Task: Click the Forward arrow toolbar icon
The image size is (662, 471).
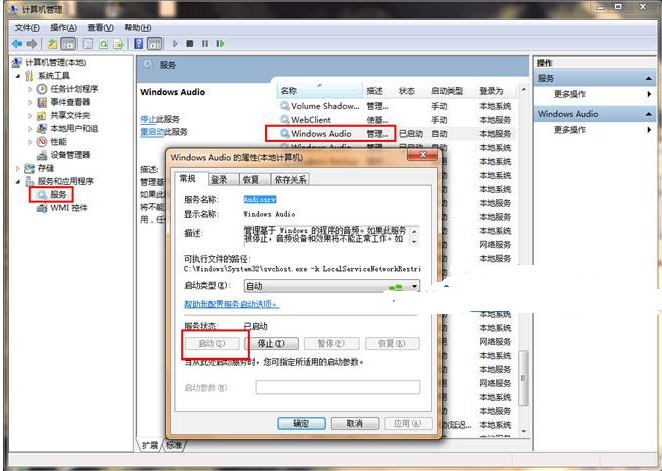Action: pos(32,43)
